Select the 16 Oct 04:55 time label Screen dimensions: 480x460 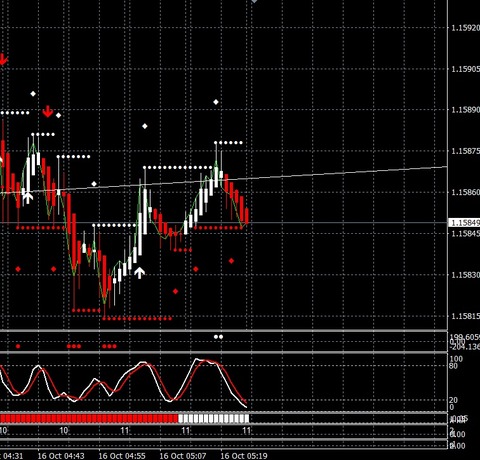pyautogui.click(x=122, y=456)
